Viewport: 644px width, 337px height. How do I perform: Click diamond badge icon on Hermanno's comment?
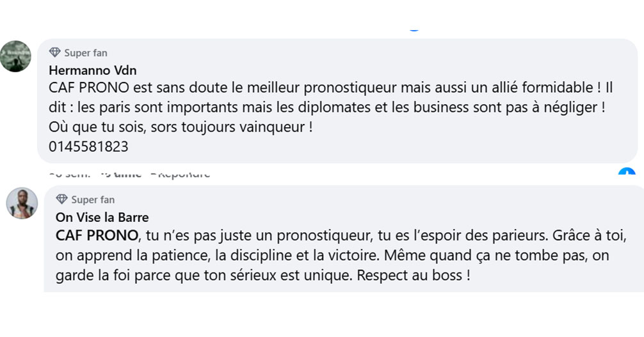[55, 53]
